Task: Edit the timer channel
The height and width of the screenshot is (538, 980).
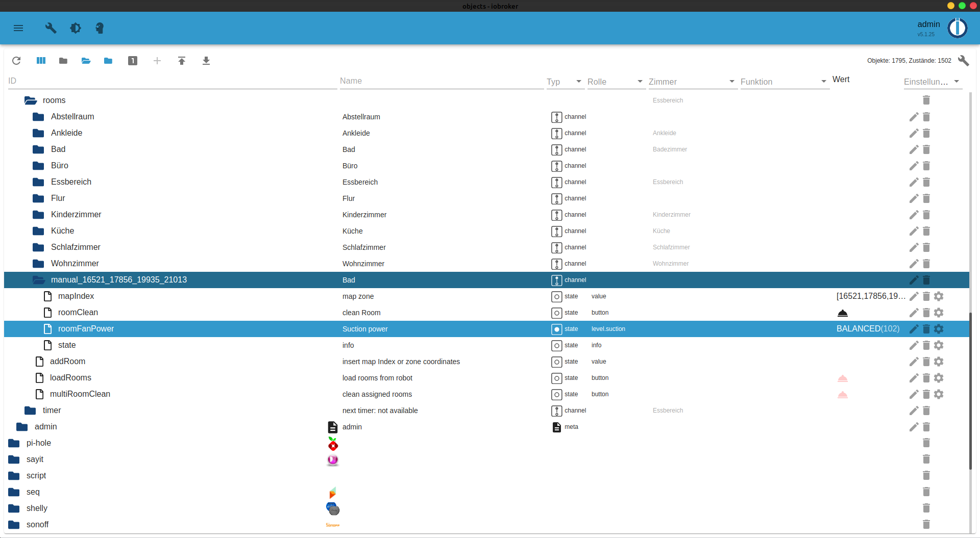Action: (914, 411)
